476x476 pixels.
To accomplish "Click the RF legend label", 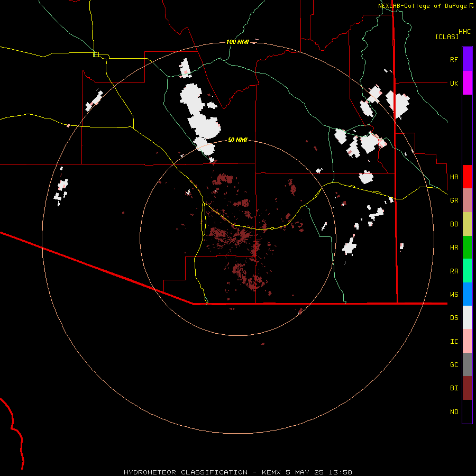I will (454, 59).
